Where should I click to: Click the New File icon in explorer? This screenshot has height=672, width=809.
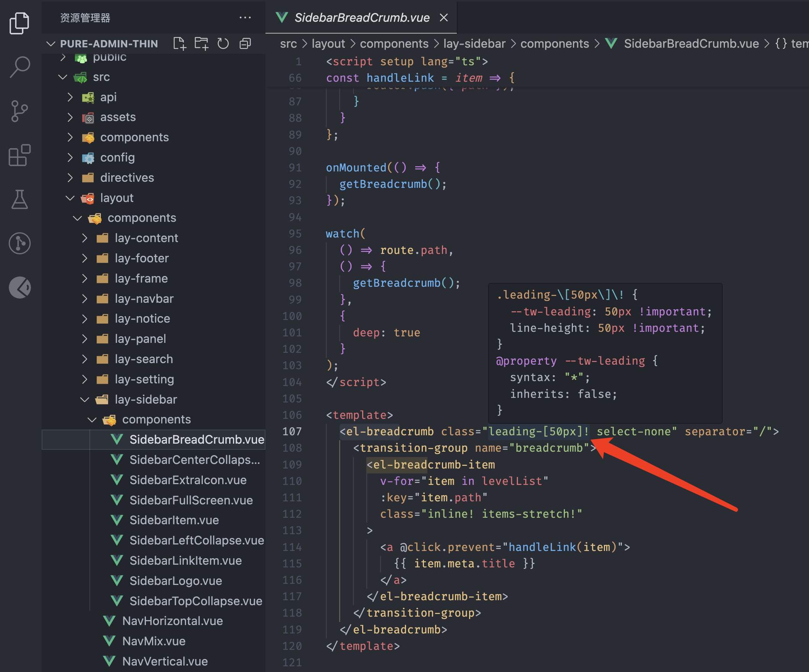[x=179, y=44]
